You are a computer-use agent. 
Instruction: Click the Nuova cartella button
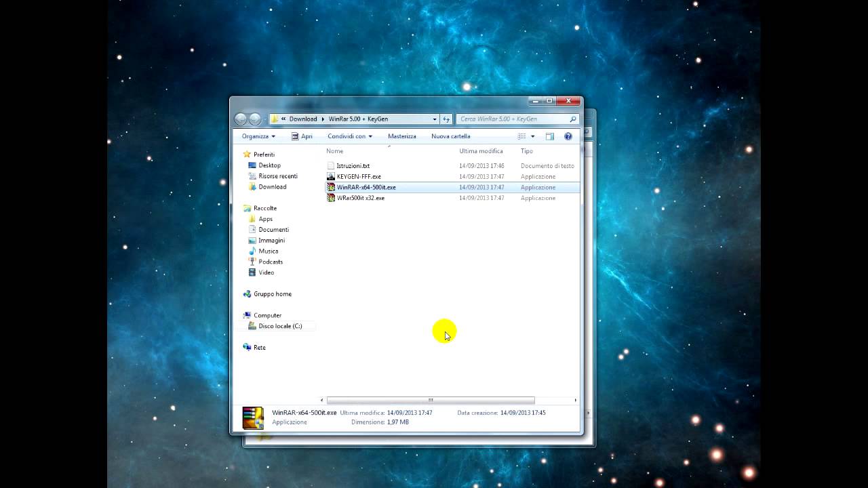click(451, 136)
